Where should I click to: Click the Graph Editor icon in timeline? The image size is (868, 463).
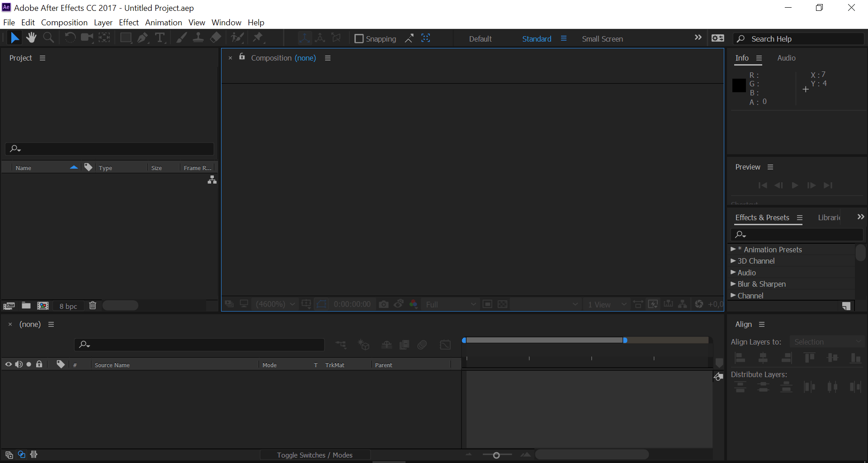point(445,345)
